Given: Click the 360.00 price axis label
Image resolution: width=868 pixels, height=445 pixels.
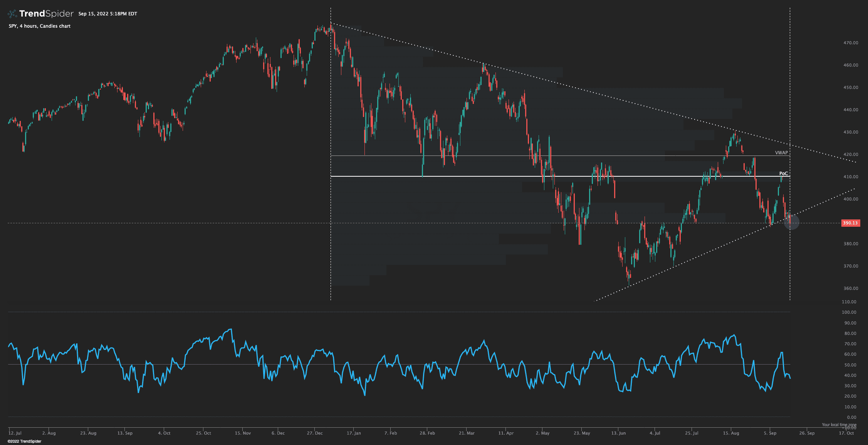Looking at the screenshot, I should pyautogui.click(x=851, y=288).
